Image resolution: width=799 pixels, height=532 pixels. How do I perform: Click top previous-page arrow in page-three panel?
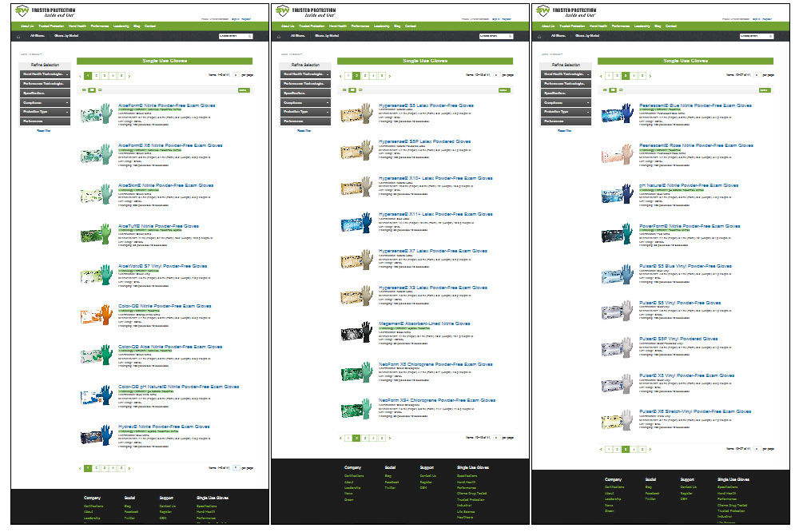click(601, 76)
